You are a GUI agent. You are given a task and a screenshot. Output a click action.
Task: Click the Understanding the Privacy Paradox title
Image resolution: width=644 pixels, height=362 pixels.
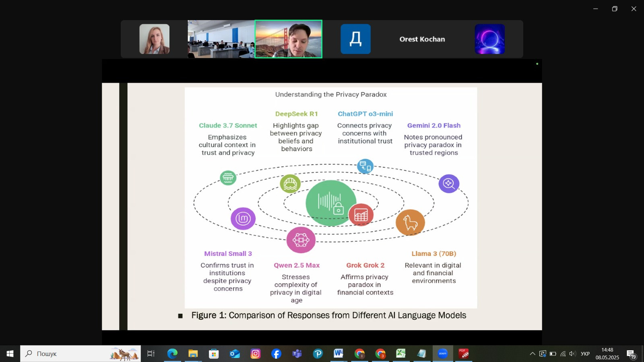(x=331, y=95)
